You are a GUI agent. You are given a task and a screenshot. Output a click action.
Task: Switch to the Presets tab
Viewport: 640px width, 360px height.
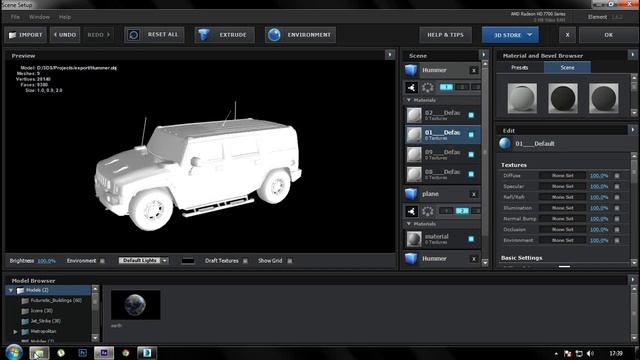(x=520, y=68)
